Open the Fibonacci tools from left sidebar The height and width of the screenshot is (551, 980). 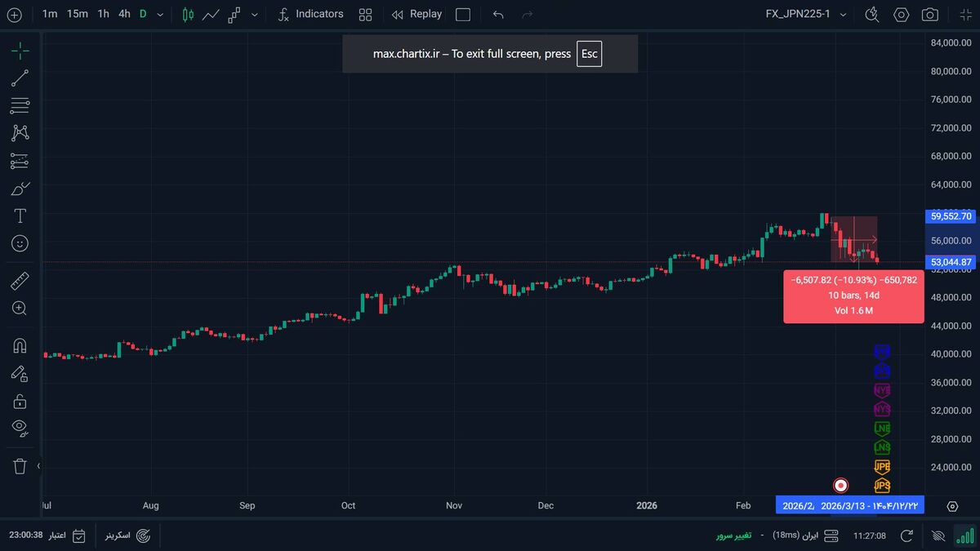tap(20, 105)
